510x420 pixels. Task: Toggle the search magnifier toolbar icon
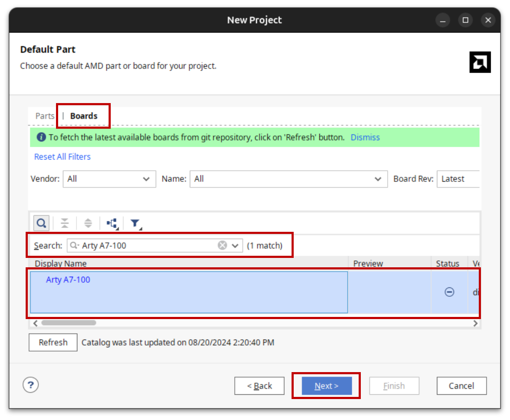(x=41, y=223)
